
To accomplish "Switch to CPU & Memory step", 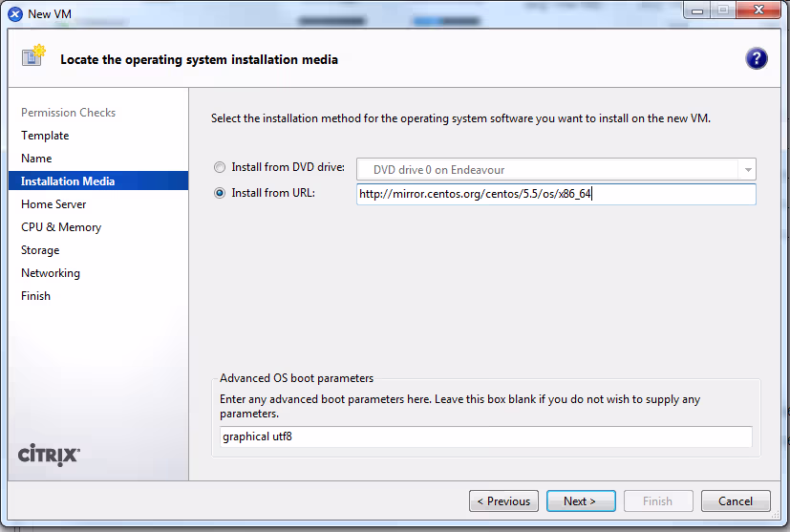I will click(61, 227).
